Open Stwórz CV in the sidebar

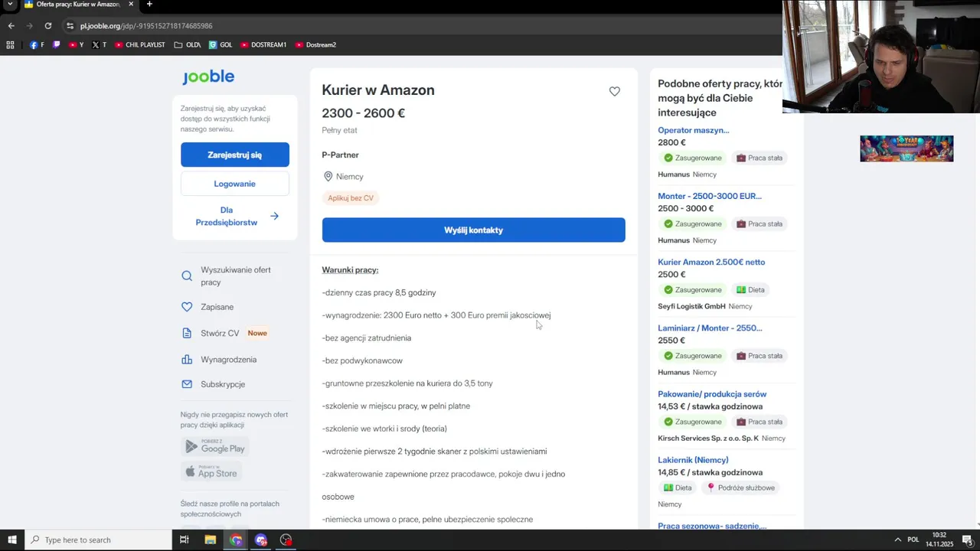tap(220, 333)
